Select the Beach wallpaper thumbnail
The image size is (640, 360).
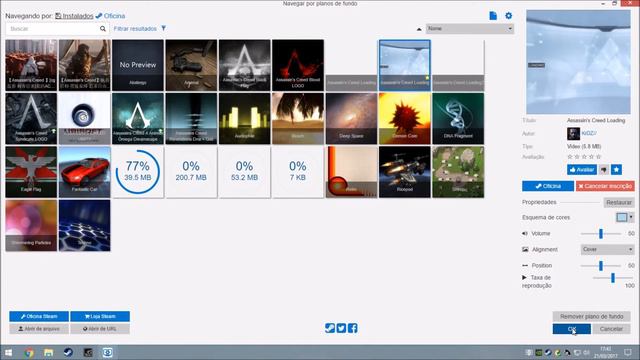point(298,118)
